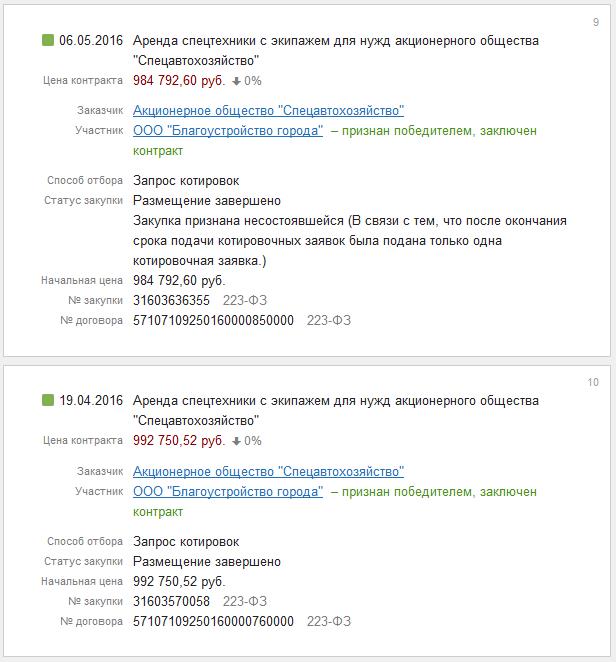Click the card index number 10
Viewport: 616px width, 662px height.
(x=593, y=382)
